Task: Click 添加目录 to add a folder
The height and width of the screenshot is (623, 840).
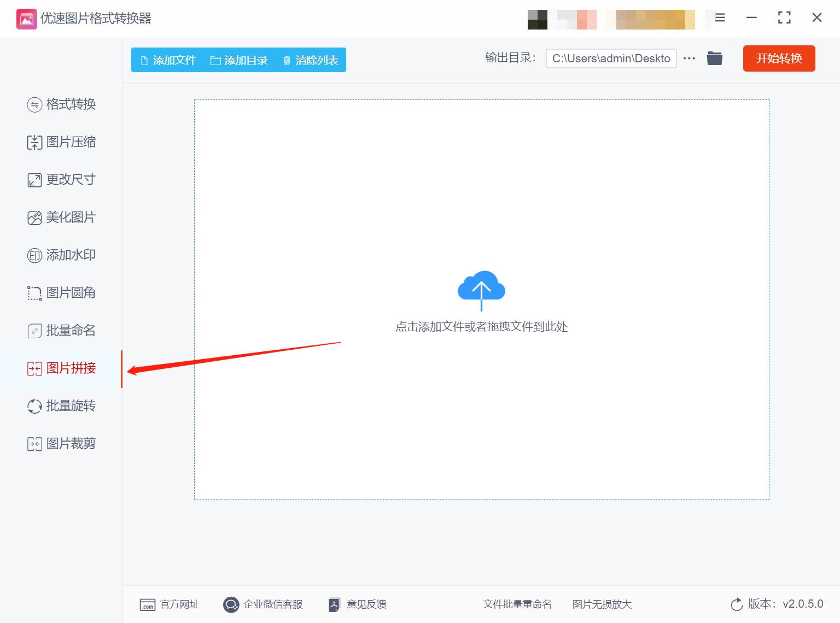Action: 240,60
